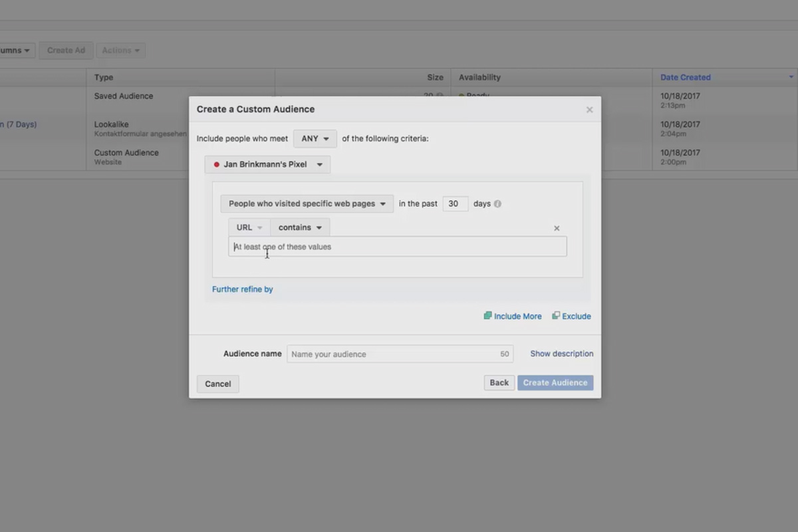Open the Columns dropdown in background toolbar

coord(16,51)
